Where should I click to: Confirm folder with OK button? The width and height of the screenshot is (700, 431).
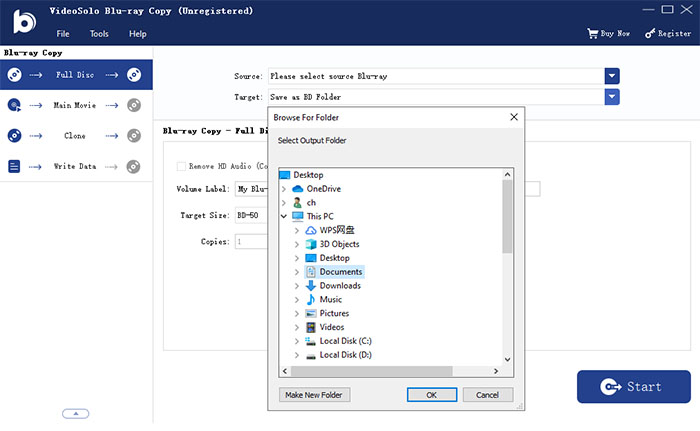[x=432, y=395]
